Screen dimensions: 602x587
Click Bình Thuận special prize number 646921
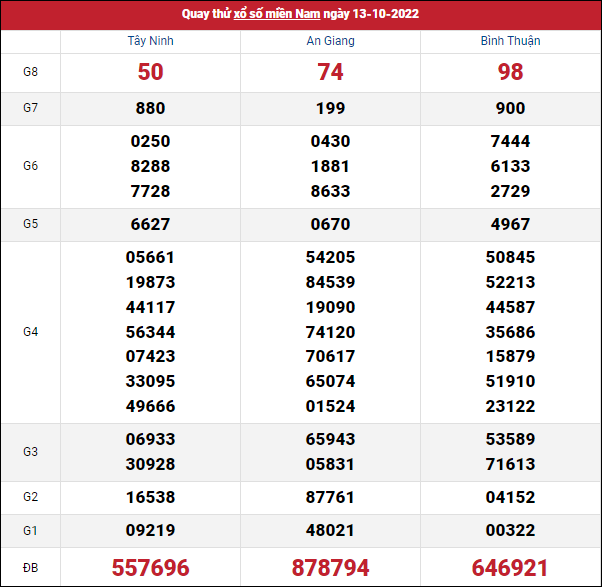[x=510, y=567]
